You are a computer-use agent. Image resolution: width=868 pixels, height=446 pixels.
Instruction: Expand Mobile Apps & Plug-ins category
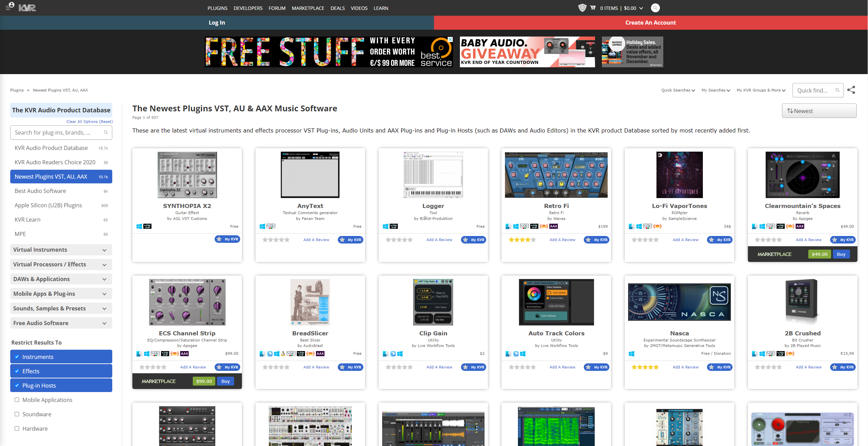(61, 294)
